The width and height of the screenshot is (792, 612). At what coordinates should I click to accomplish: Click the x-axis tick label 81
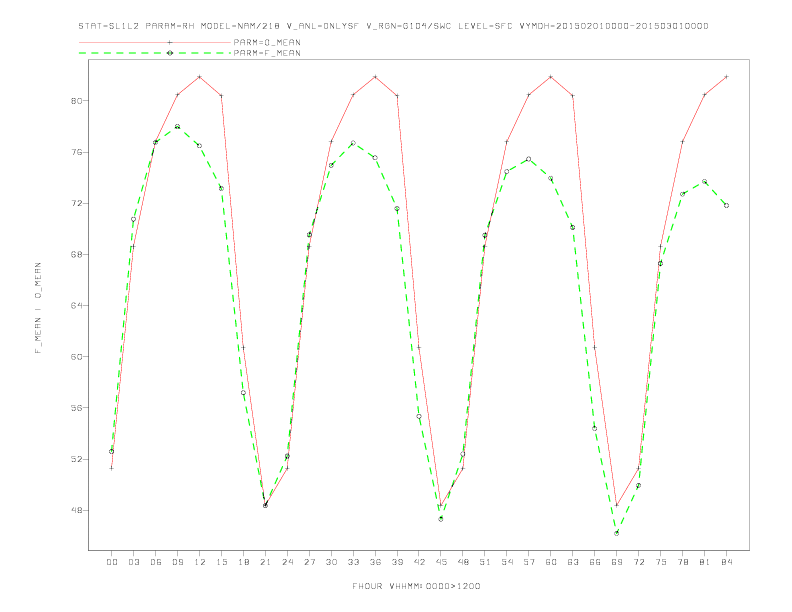point(705,562)
